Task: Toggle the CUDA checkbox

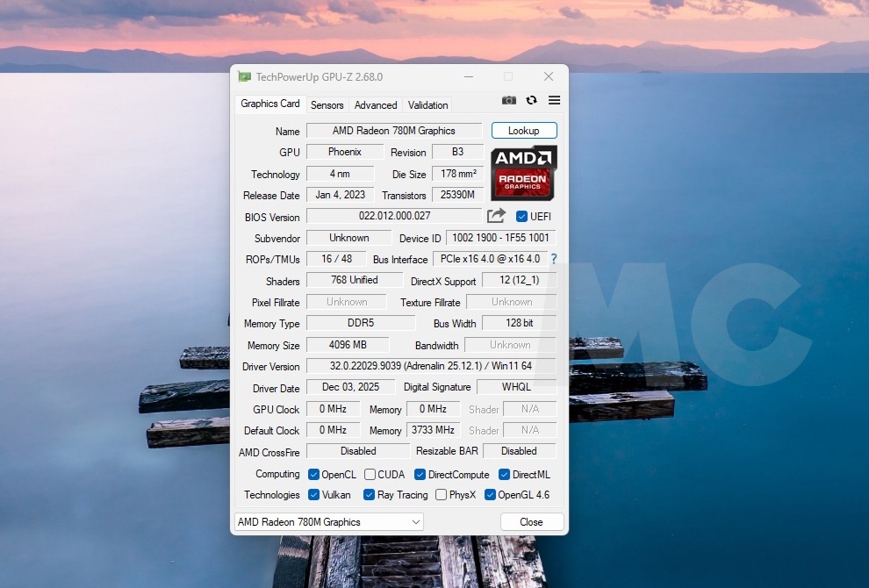Action: 370,475
